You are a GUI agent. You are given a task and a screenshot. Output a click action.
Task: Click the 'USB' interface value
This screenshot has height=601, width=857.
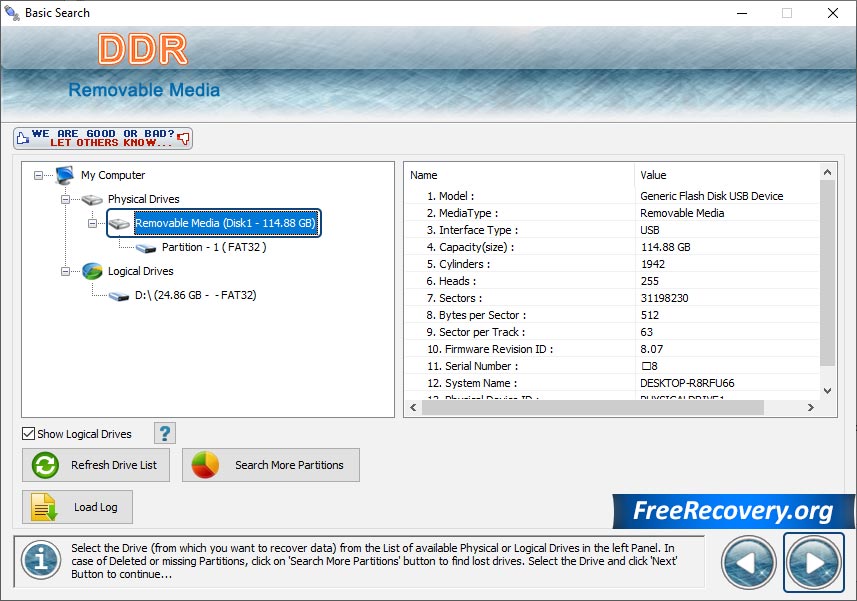click(x=650, y=230)
